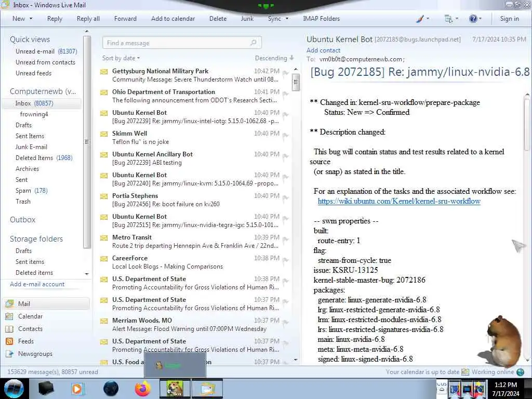This screenshot has width=532, height=399.
Task: Click the envelope icon of Metro Transit message
Action: 104,238
